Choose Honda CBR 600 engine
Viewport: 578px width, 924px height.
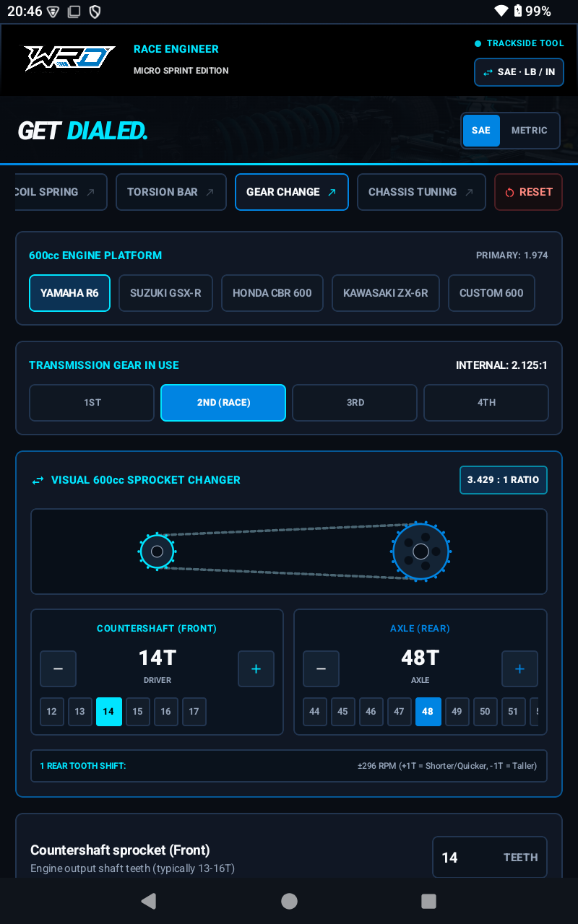pyautogui.click(x=272, y=293)
